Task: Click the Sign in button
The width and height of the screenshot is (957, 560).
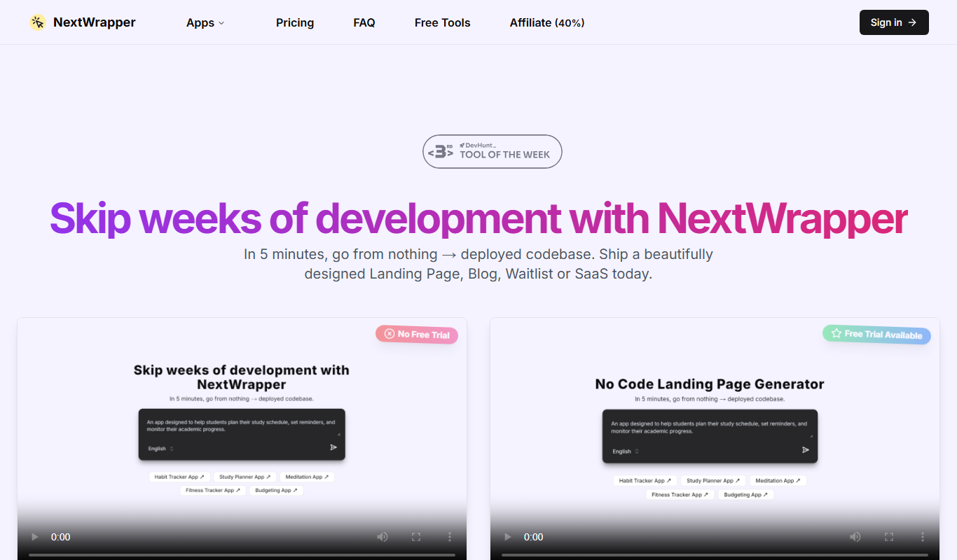Action: 894,22
